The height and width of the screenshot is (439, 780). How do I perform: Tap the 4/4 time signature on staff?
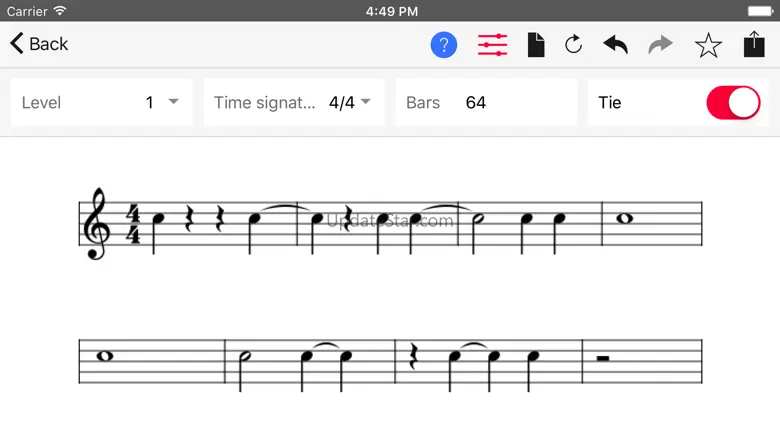click(x=133, y=223)
